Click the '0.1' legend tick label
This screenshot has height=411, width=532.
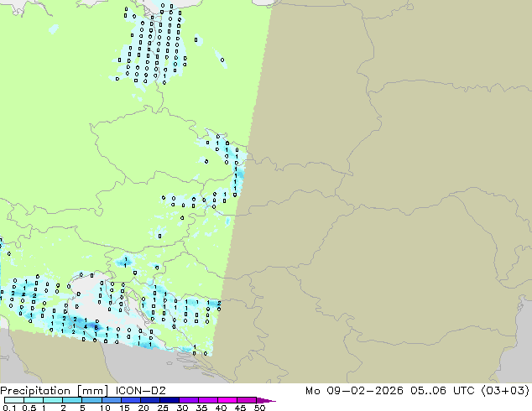click(9, 408)
